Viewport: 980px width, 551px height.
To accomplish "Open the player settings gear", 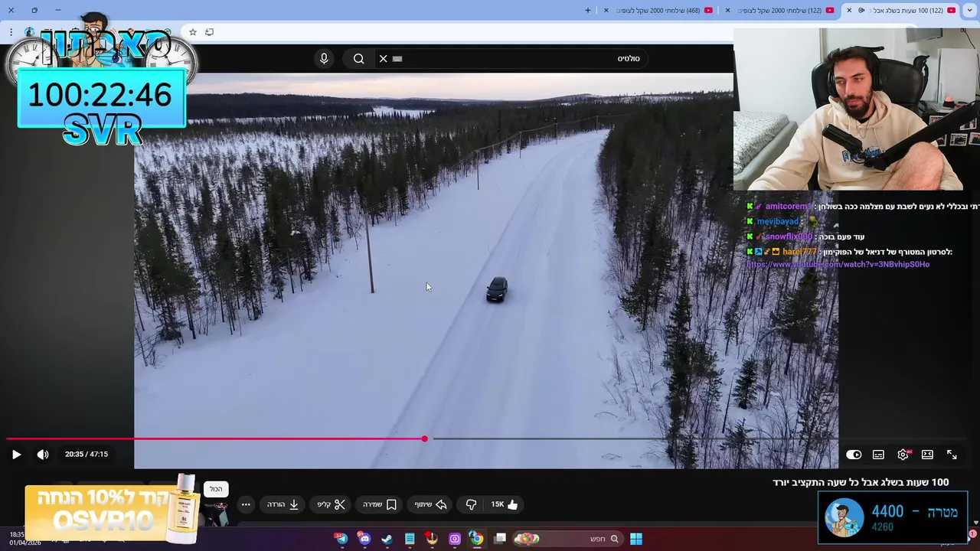I will pyautogui.click(x=903, y=455).
